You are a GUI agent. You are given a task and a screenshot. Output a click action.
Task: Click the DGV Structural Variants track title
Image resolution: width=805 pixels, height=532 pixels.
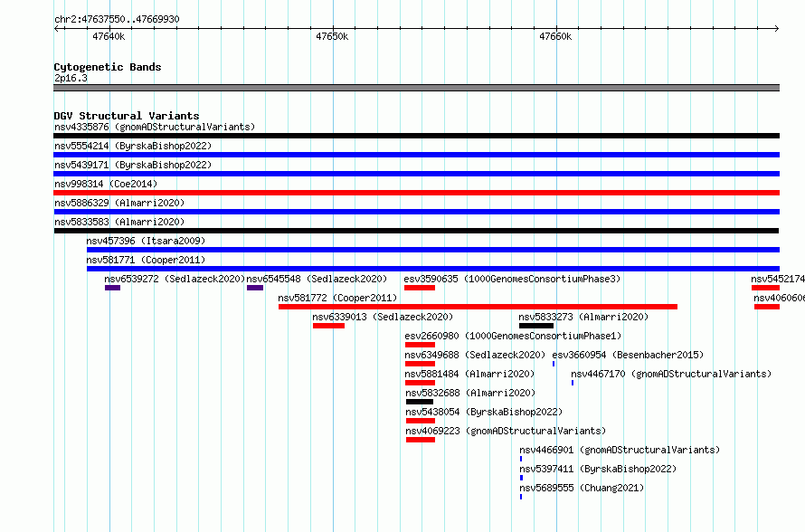pyautogui.click(x=127, y=116)
